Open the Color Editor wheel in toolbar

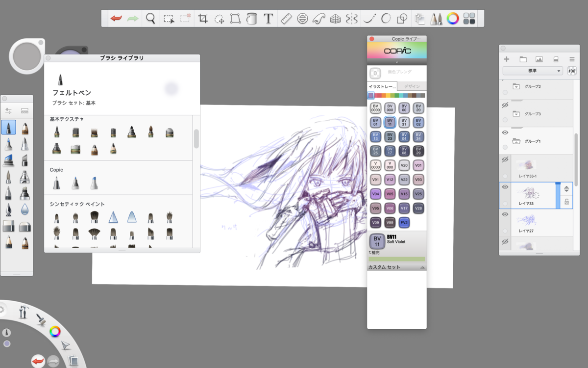pyautogui.click(x=453, y=19)
